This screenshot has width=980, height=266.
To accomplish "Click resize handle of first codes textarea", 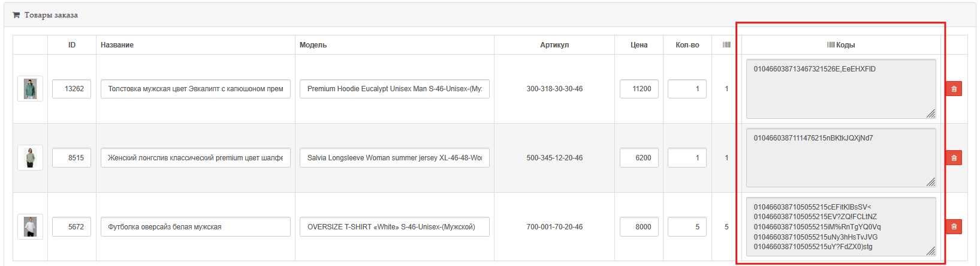I will pyautogui.click(x=930, y=113).
